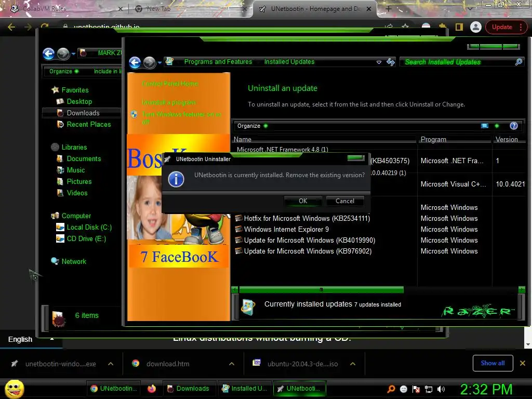Click Show all downloads button
This screenshot has width=532, height=399.
(493, 363)
